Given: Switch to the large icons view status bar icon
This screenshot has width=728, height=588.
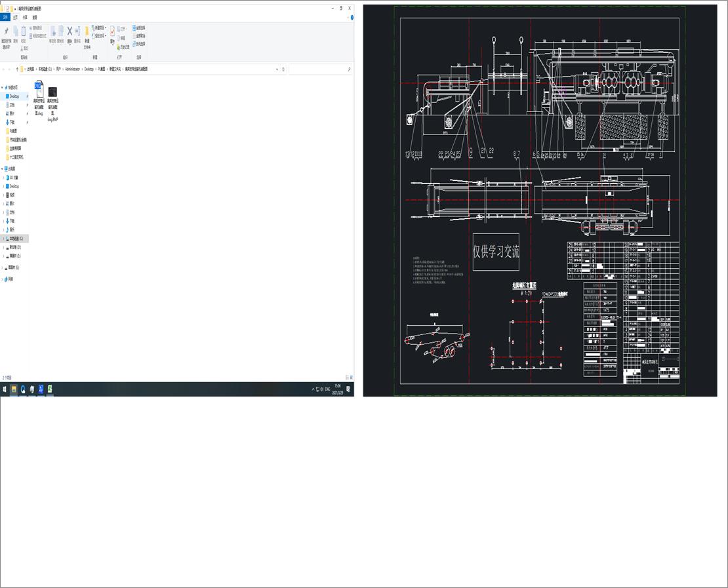Looking at the screenshot, I should point(352,378).
